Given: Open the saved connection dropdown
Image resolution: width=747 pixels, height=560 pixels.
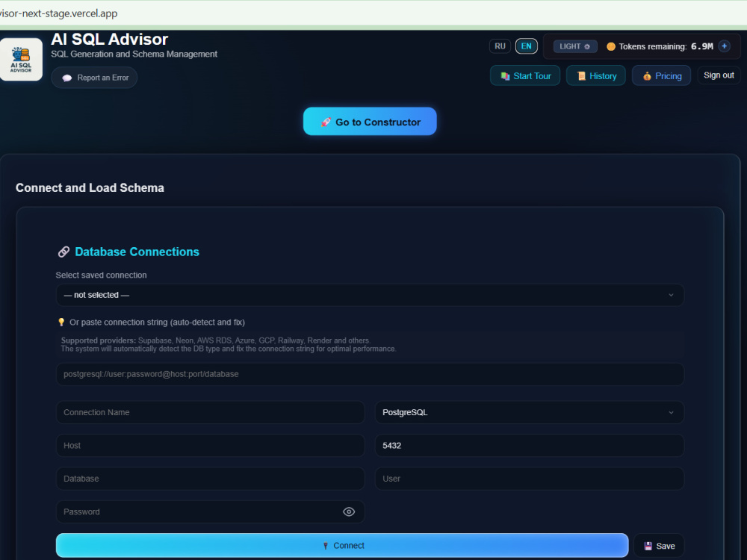Looking at the screenshot, I should coord(371,295).
